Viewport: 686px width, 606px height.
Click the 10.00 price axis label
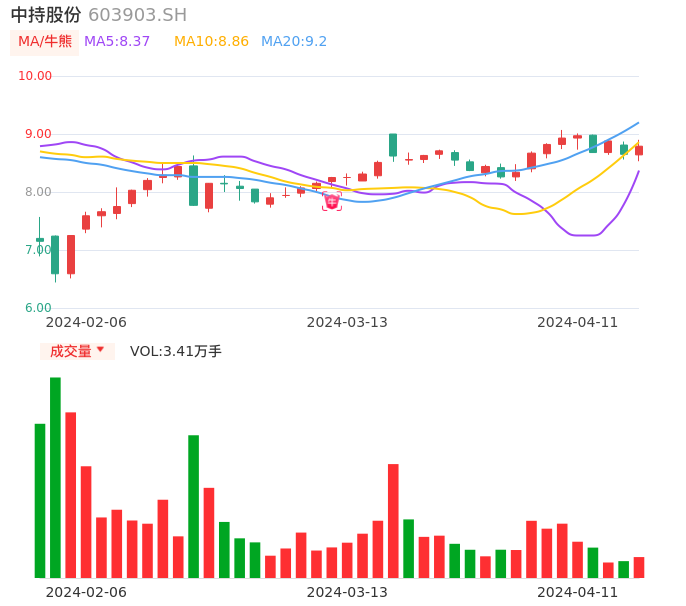point(35,76)
